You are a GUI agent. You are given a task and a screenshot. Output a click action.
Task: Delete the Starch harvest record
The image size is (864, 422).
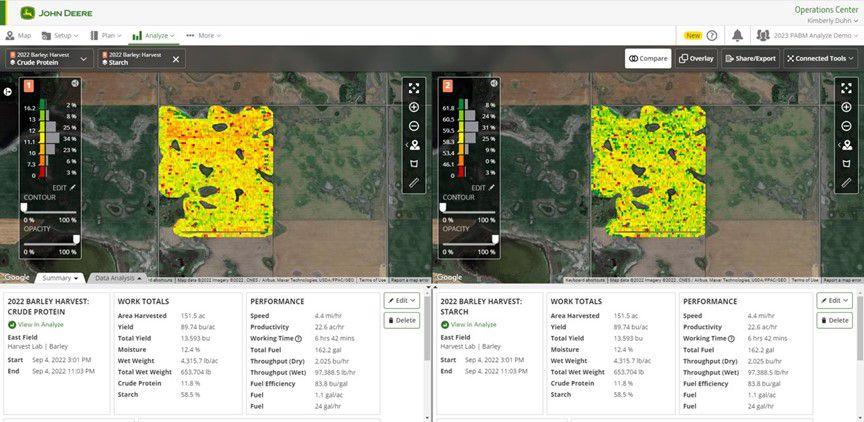pos(834,320)
